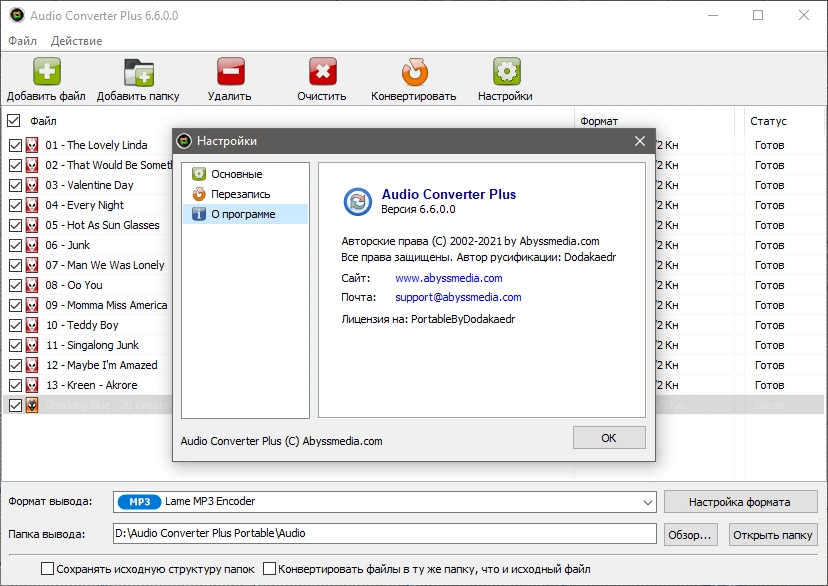Select О программе settings section
828x586 pixels.
(x=246, y=214)
